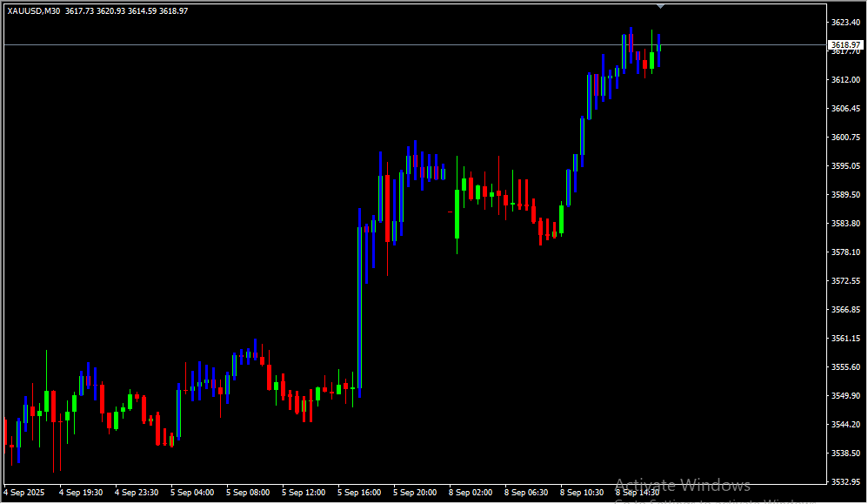Click the 5 Sep 20:00 time label
Image resolution: width=868 pixels, height=504 pixels.
[415, 493]
